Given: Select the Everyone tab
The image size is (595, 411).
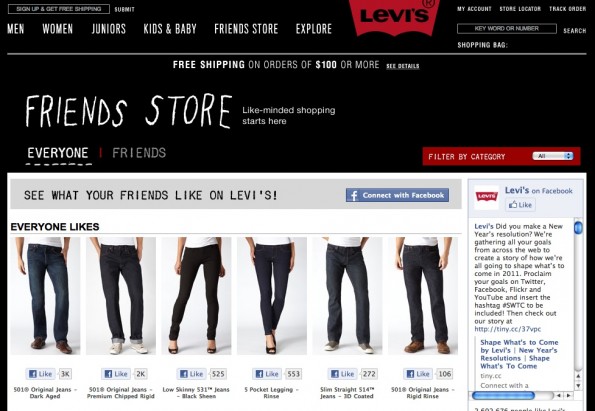Looking at the screenshot, I should click(x=58, y=153).
